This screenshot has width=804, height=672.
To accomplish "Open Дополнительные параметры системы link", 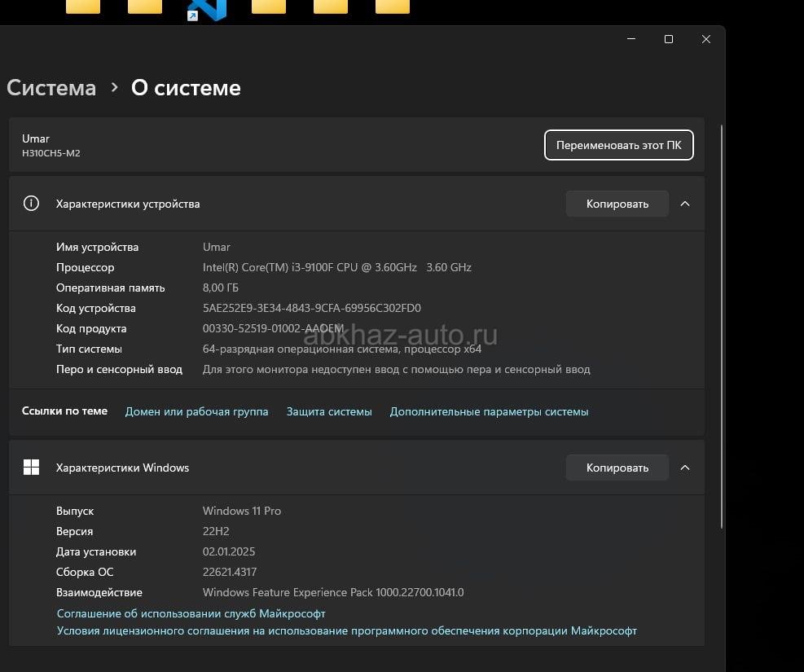I will pos(489,412).
